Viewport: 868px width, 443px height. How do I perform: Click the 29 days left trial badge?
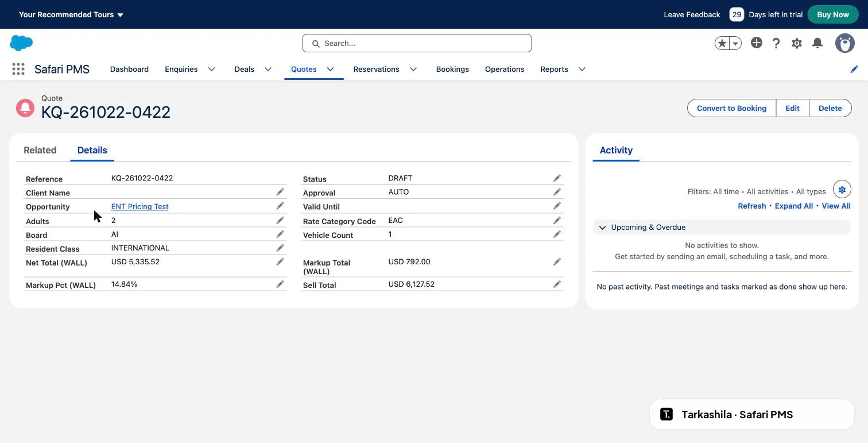coord(737,14)
